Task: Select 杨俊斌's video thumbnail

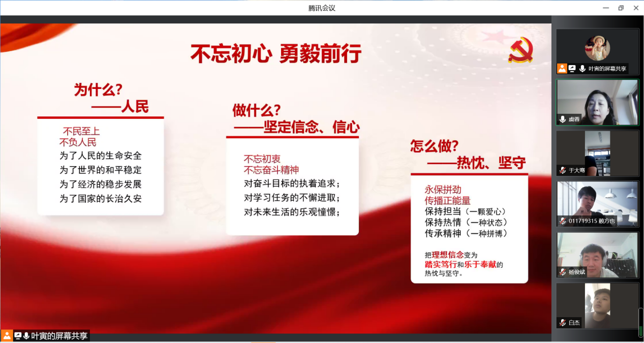Action: click(x=597, y=254)
